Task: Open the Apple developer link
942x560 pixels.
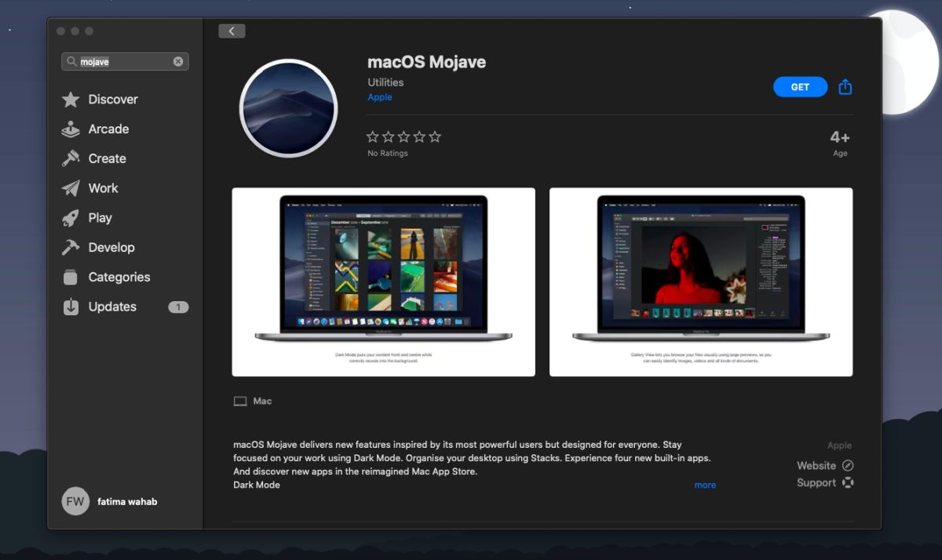Action: (x=380, y=97)
